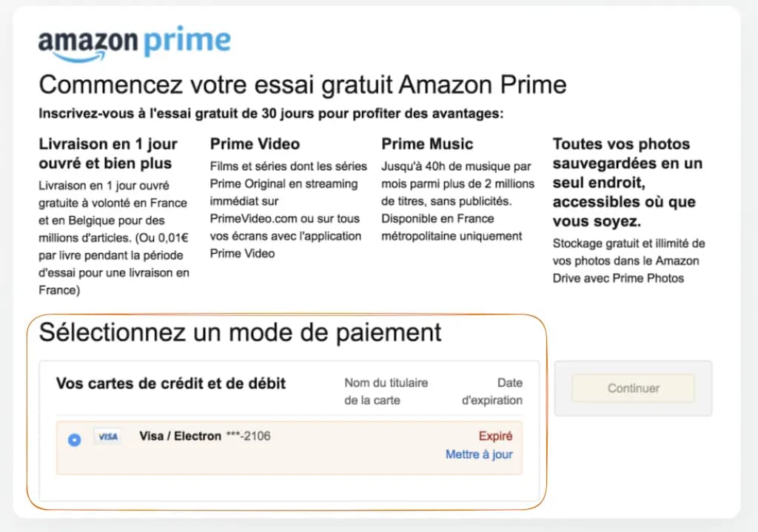Open the Mettre à jour link
The image size is (758, 532).
coord(480,455)
